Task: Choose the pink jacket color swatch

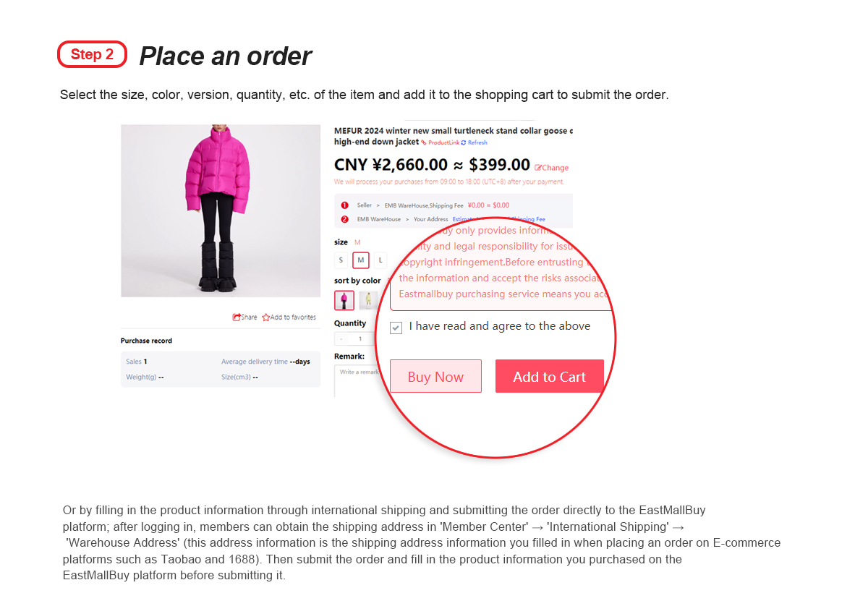Action: click(x=344, y=299)
